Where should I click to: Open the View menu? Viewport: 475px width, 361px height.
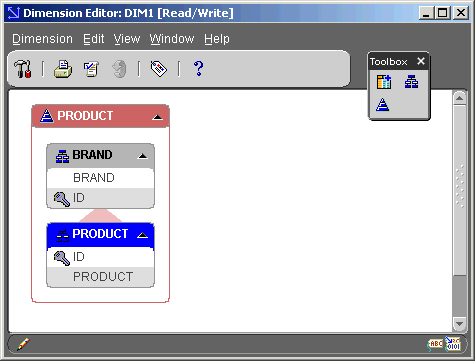127,39
